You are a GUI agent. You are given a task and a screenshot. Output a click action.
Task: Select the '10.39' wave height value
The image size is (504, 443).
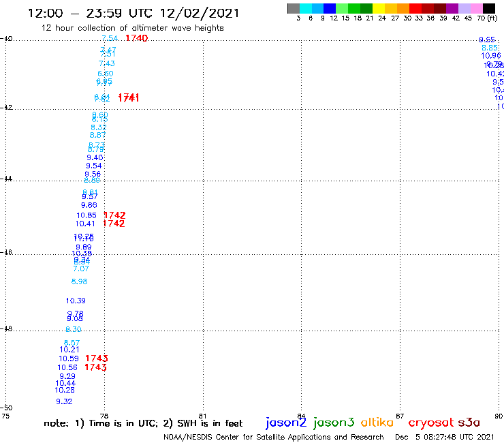[x=76, y=301]
